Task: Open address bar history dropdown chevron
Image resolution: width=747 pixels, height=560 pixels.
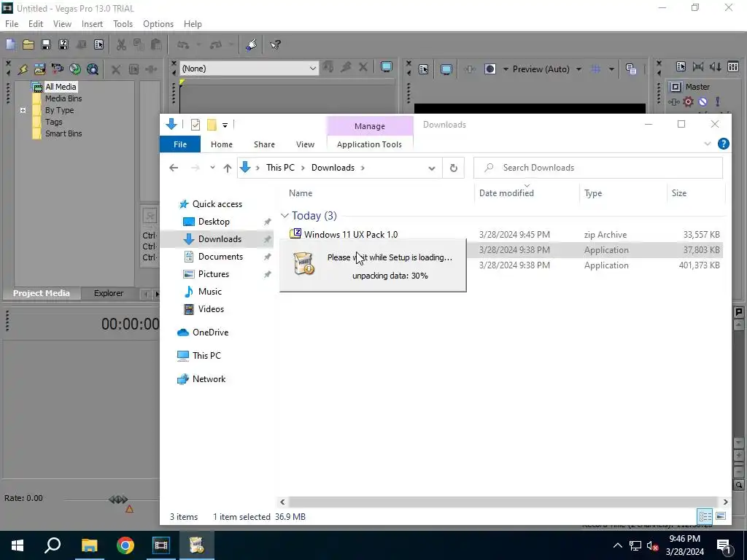Action: tap(432, 168)
